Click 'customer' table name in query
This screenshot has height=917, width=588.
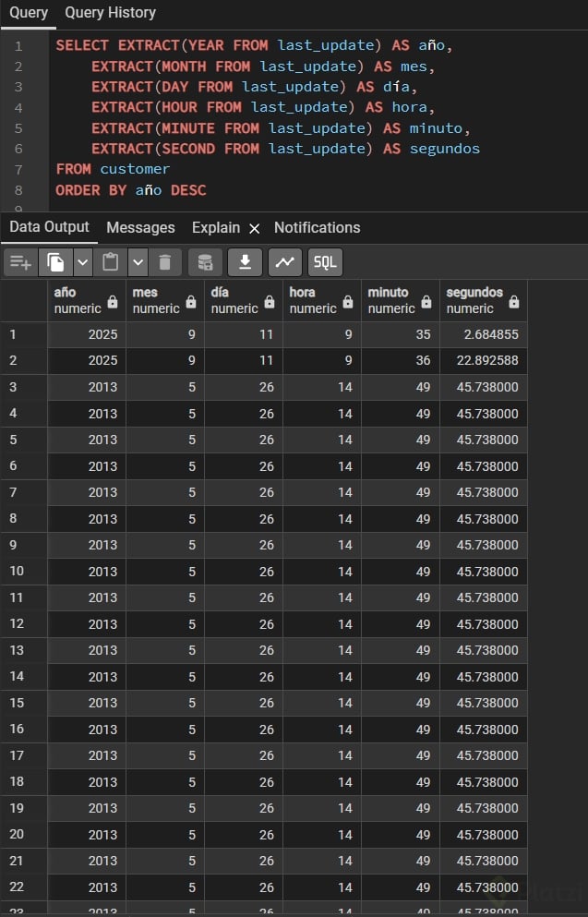pos(135,169)
